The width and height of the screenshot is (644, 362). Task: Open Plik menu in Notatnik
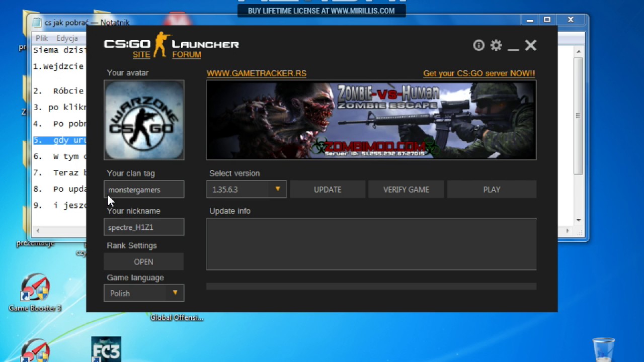(42, 38)
